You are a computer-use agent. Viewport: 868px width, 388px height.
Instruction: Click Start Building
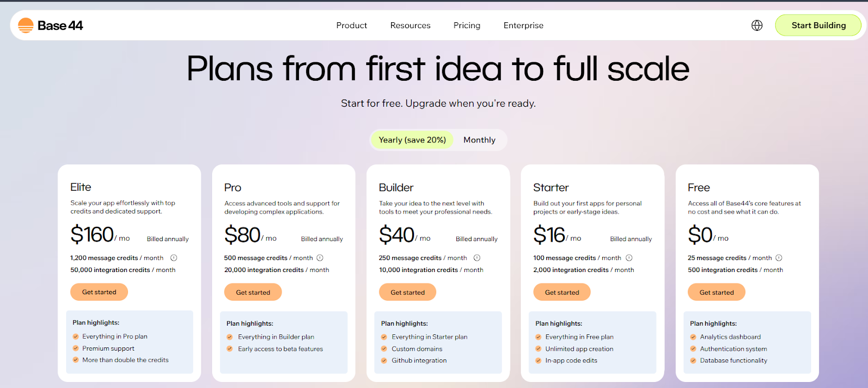click(x=818, y=25)
